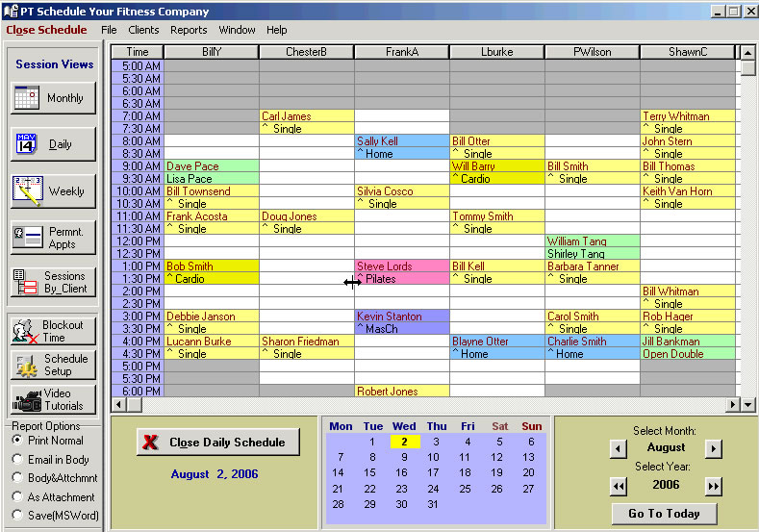The image size is (759, 532).
Task: Select the Print Normal report option
Action: [18, 441]
